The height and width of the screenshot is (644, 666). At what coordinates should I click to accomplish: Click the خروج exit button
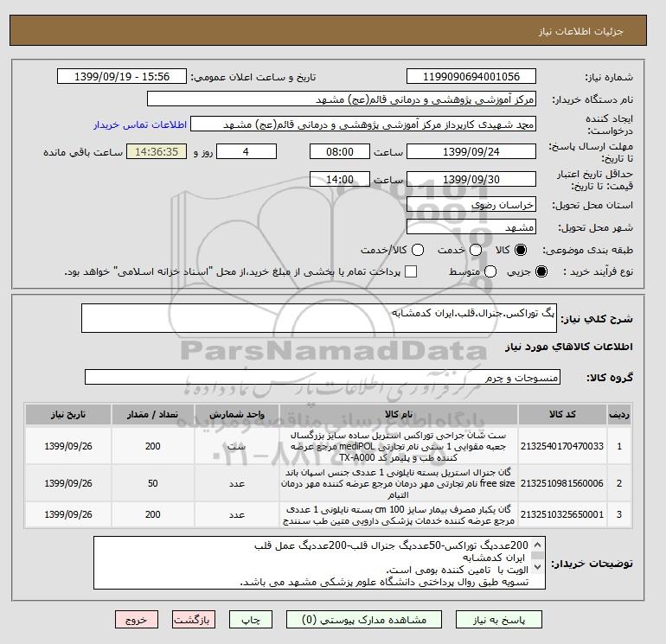coord(137,620)
